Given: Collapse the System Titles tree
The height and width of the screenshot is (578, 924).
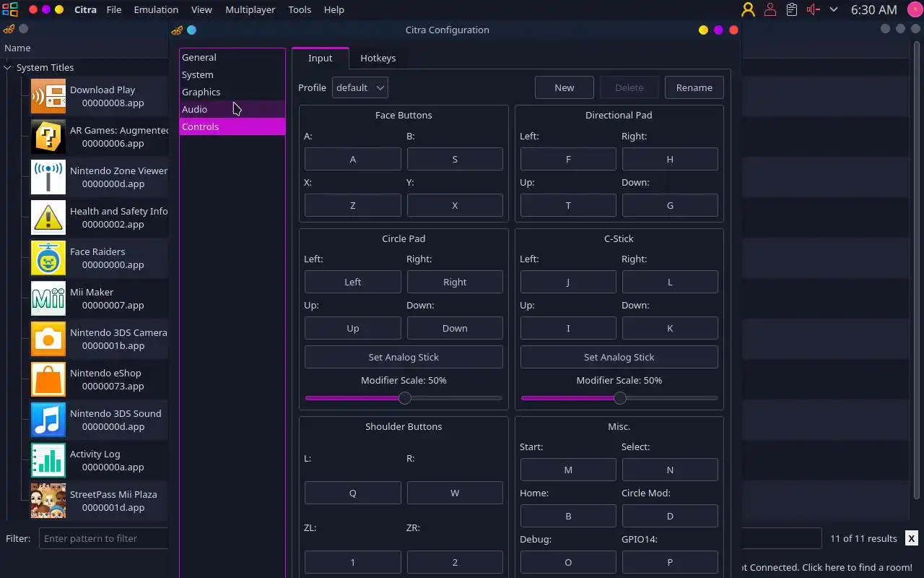Looking at the screenshot, I should tap(7, 67).
